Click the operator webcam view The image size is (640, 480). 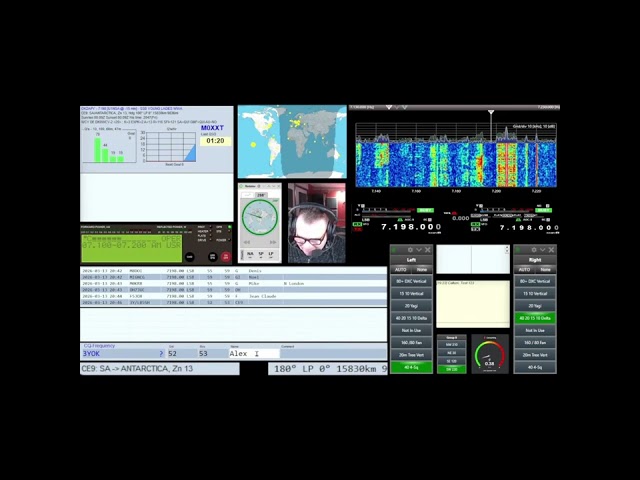[x=317, y=223]
